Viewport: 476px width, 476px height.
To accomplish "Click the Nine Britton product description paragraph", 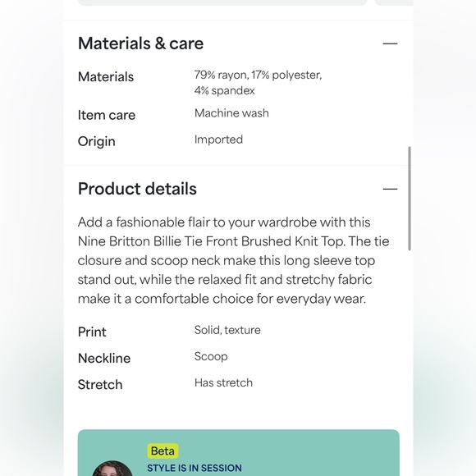I will pyautogui.click(x=233, y=260).
